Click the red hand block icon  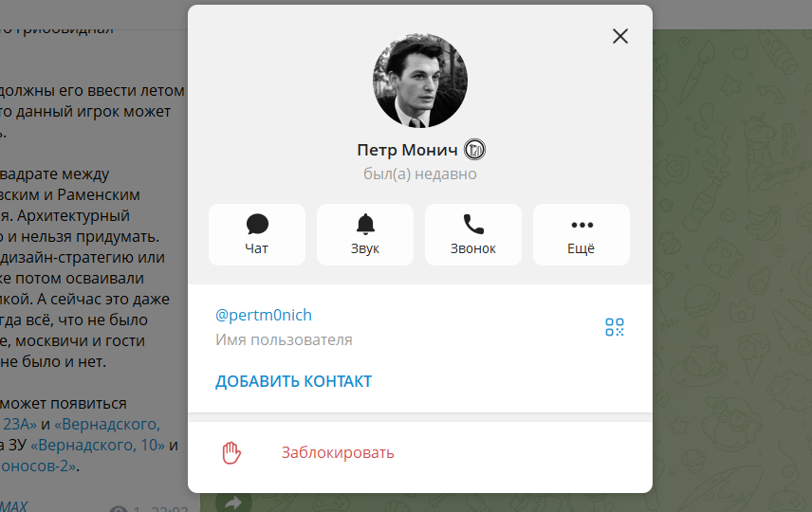[231, 453]
